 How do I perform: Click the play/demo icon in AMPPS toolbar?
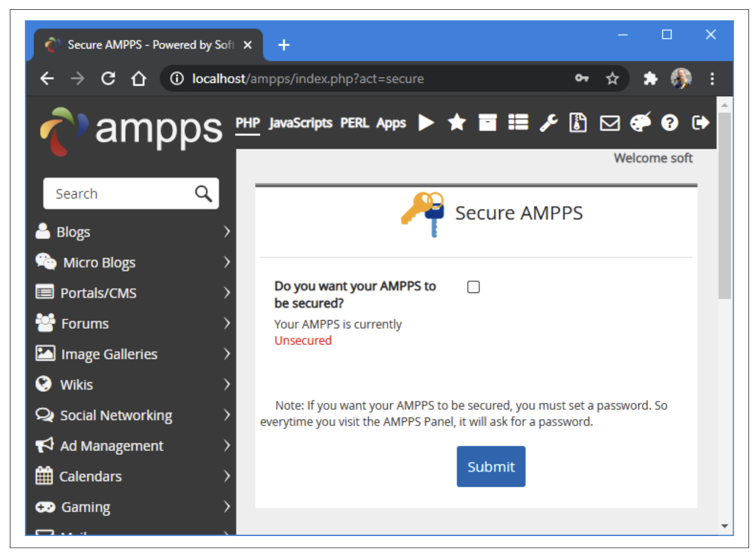coord(426,123)
